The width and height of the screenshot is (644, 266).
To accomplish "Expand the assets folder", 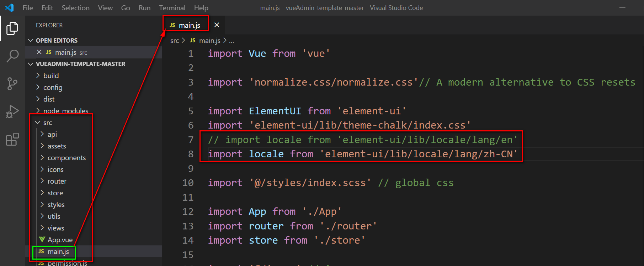I will tap(42, 146).
